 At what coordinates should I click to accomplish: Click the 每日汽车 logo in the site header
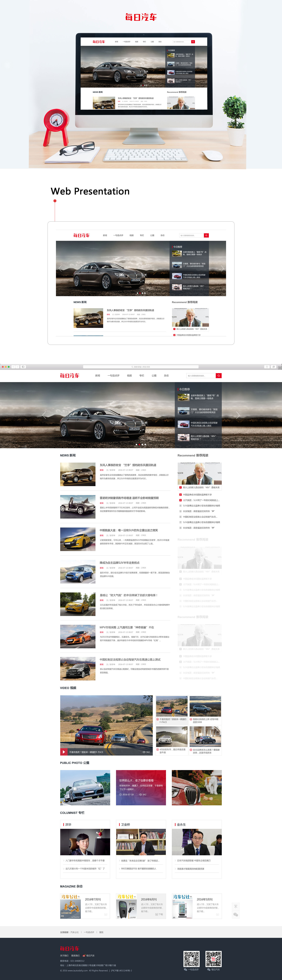click(x=70, y=375)
